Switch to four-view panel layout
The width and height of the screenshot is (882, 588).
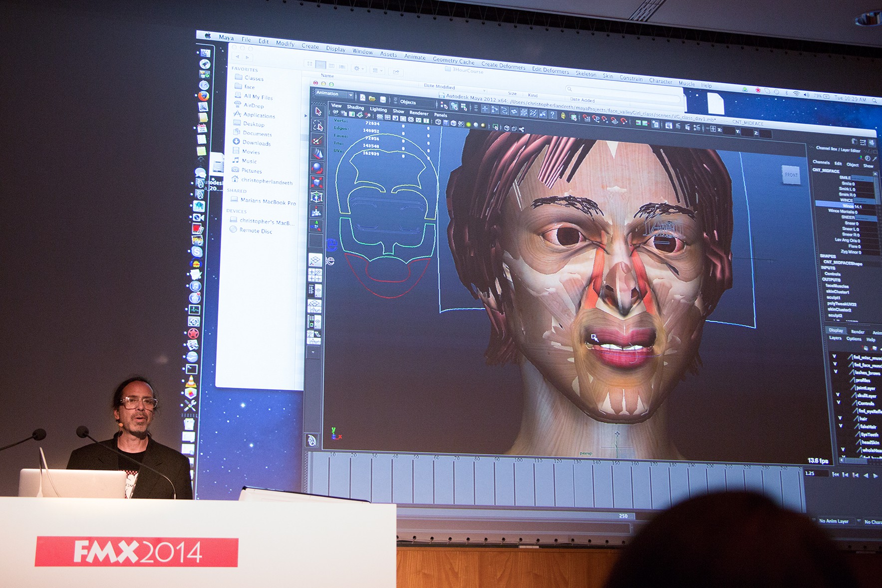click(x=315, y=275)
